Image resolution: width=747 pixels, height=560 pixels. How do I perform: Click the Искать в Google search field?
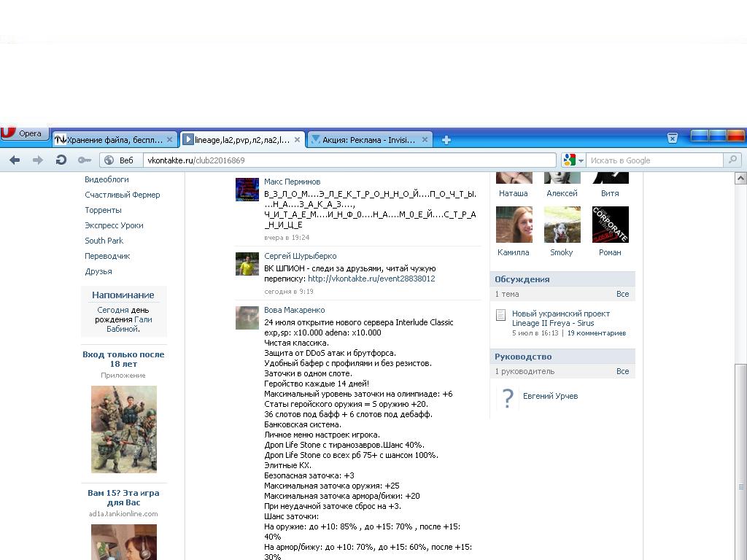(x=654, y=160)
